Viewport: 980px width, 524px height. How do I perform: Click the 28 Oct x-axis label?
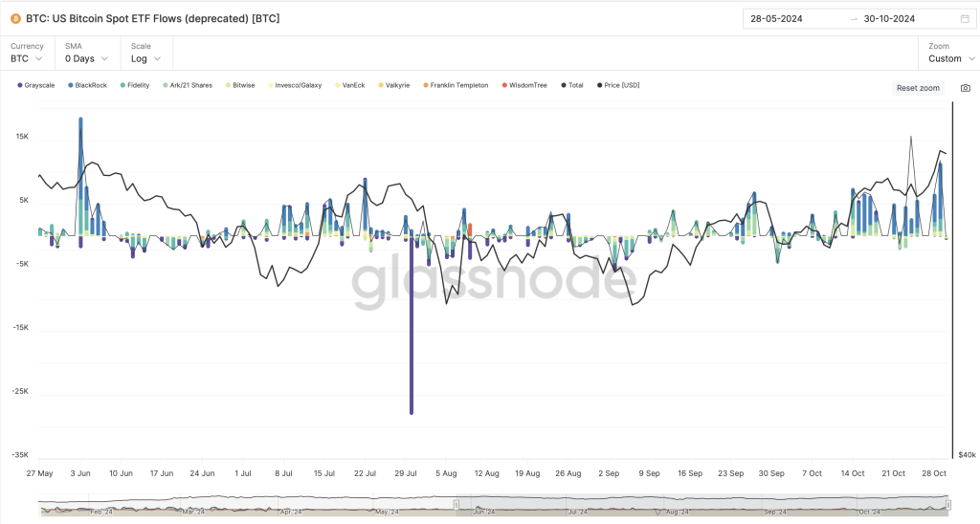tap(934, 473)
